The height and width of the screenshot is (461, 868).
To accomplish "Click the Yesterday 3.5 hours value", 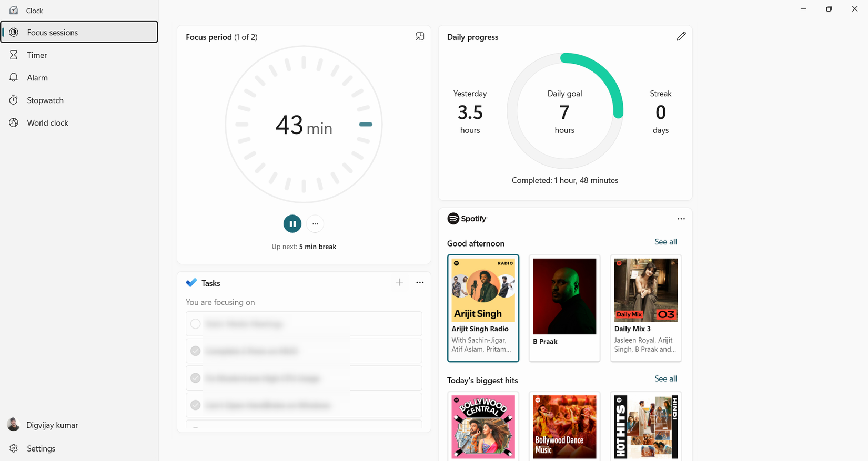I will [x=470, y=112].
